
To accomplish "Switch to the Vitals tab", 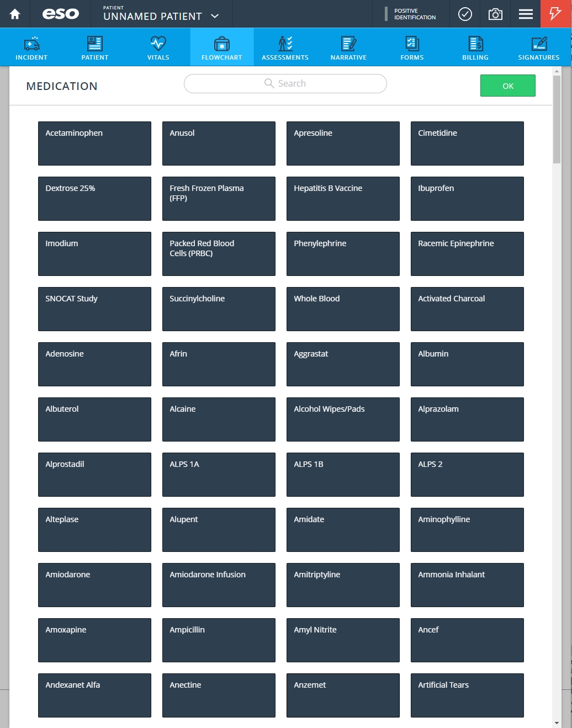I will pos(158,47).
